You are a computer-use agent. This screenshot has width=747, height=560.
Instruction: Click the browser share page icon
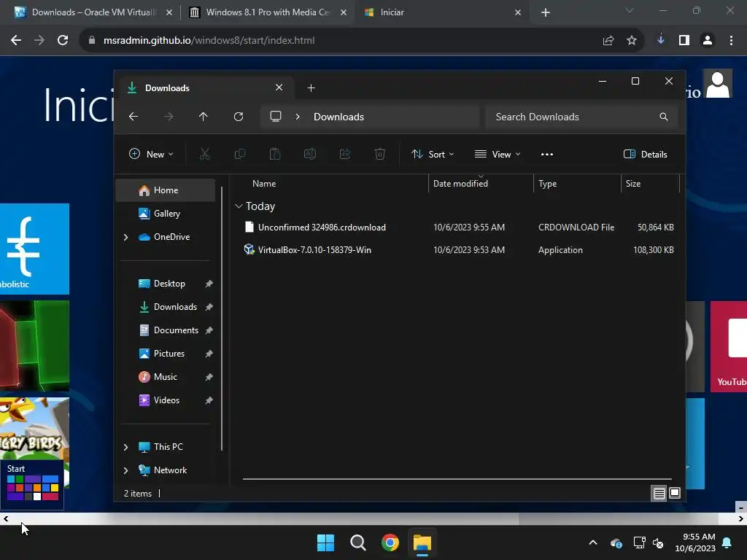608,41
